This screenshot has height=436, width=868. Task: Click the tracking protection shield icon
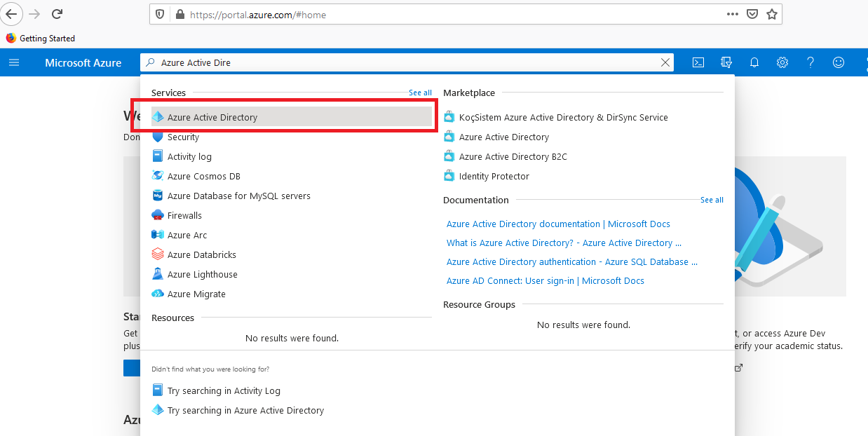tap(160, 14)
